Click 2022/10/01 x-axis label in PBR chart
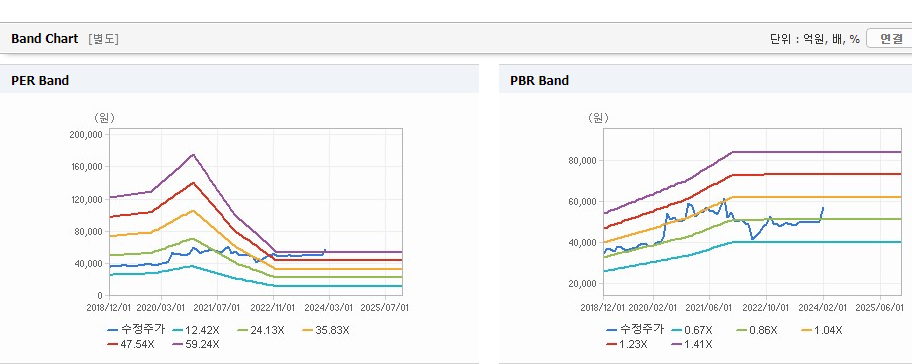 [765, 307]
